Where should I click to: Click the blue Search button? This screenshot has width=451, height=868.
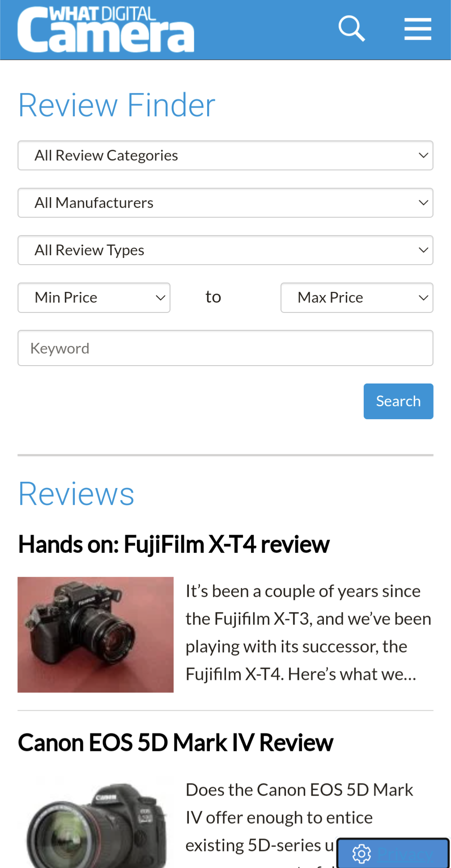(x=398, y=401)
